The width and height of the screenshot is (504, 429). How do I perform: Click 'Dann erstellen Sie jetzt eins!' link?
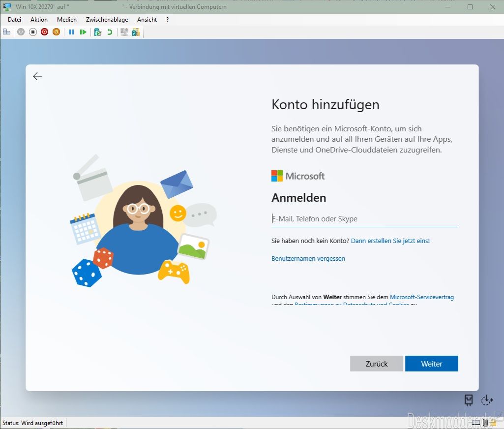tap(390, 241)
